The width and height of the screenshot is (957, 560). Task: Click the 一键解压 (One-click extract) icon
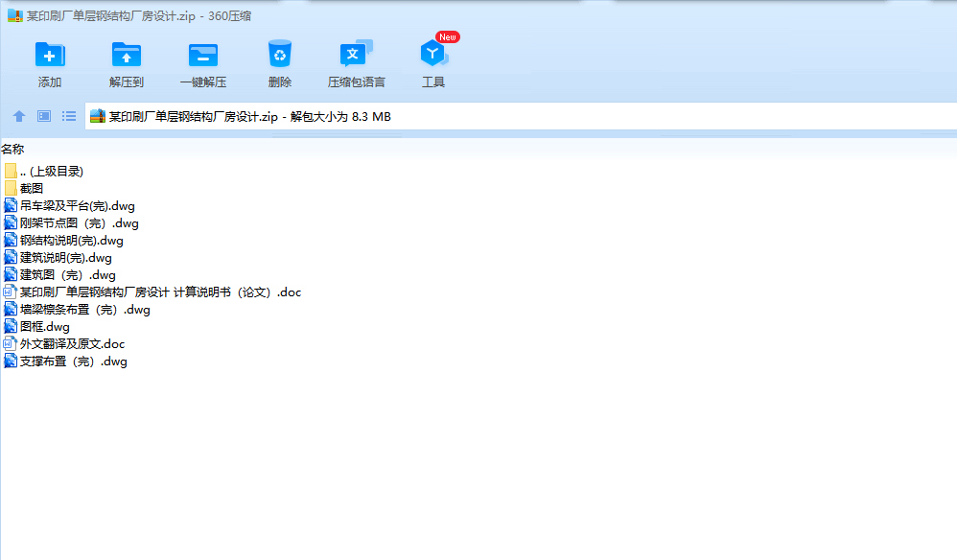(x=203, y=55)
